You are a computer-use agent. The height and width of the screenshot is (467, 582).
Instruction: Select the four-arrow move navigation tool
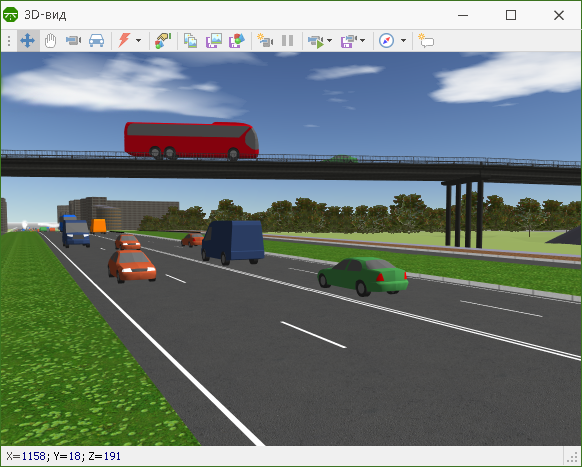tap(27, 40)
